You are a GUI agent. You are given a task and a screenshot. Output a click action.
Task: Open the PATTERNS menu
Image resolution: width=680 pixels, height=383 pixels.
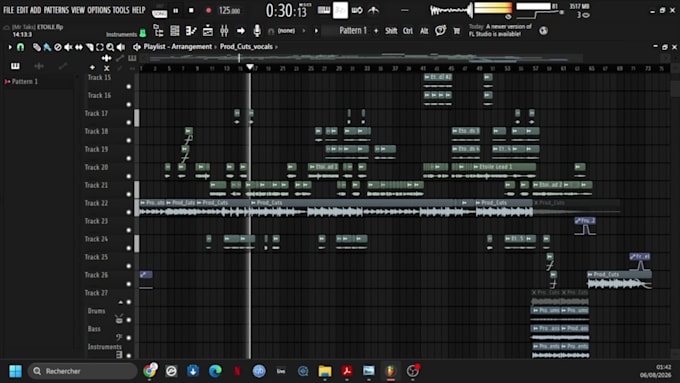tap(56, 10)
